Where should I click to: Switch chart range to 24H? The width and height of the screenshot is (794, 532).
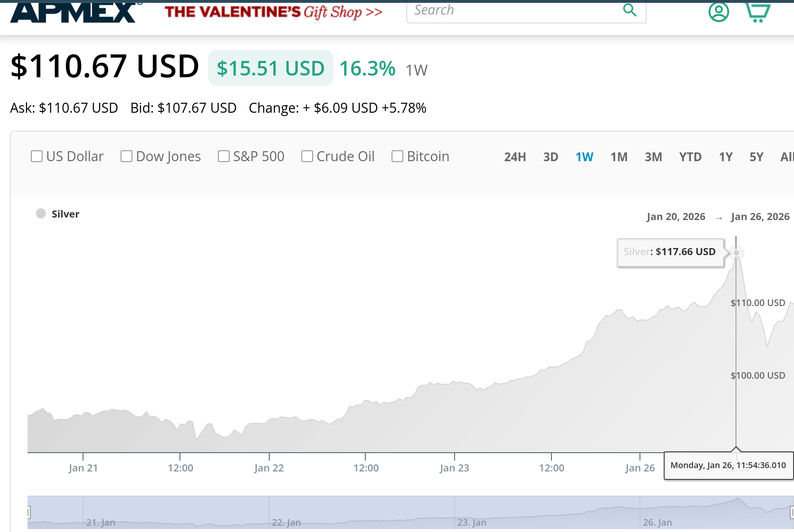point(515,157)
